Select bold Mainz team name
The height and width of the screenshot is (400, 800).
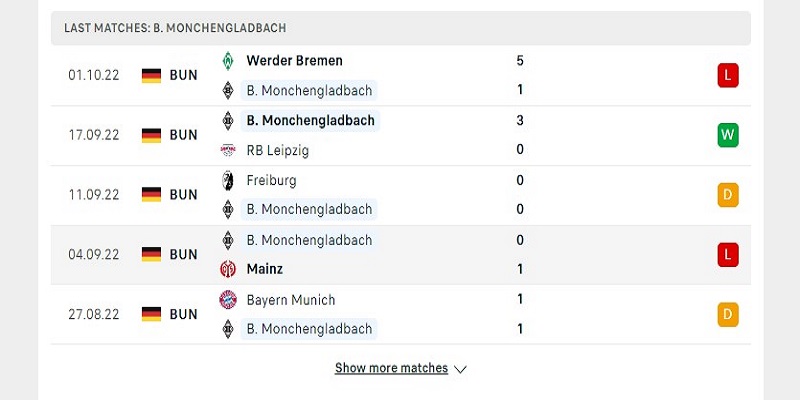point(264,269)
